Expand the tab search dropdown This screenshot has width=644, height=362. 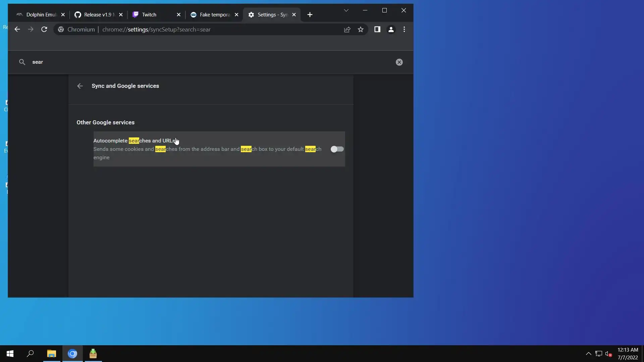[x=346, y=10]
